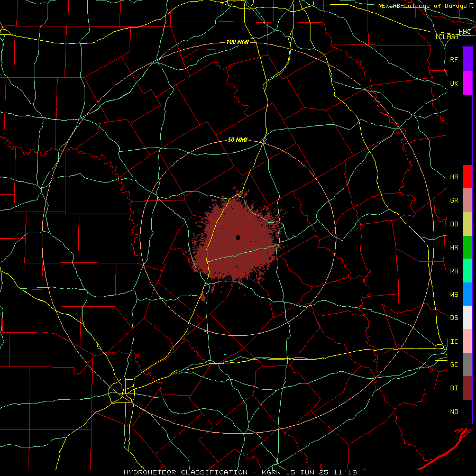This screenshot has width=476, height=476.
Task: Click the ND black legend swatch
Action: click(467, 411)
